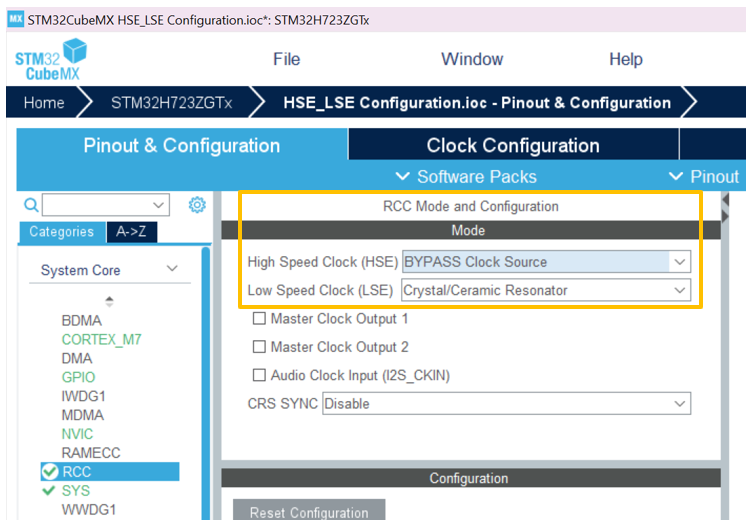Select IWDG1 in the list
Screen dimensions: 753x531
click(x=84, y=396)
